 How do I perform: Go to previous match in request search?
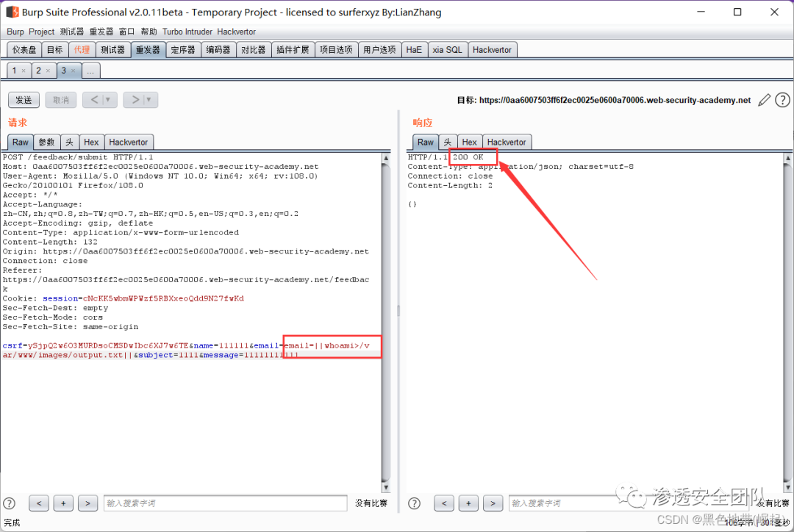point(39,503)
